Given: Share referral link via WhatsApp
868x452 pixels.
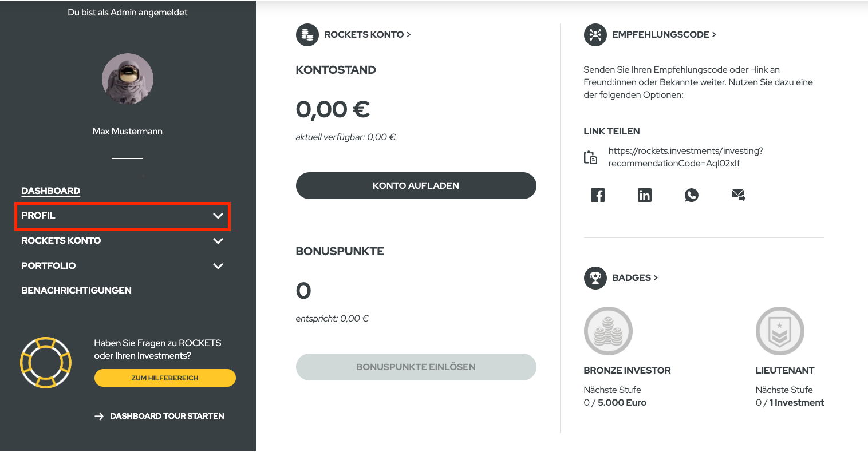Looking at the screenshot, I should click(691, 195).
